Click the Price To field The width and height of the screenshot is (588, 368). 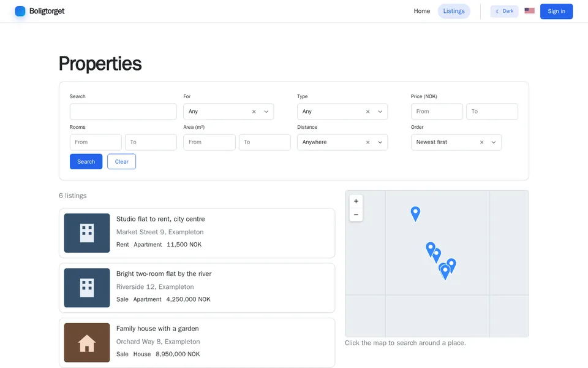click(x=492, y=112)
